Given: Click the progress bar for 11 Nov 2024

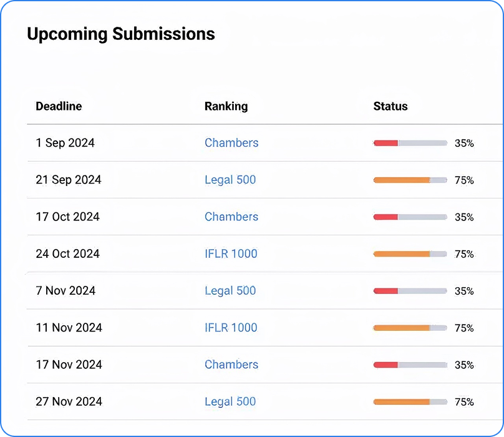Looking at the screenshot, I should tap(410, 328).
